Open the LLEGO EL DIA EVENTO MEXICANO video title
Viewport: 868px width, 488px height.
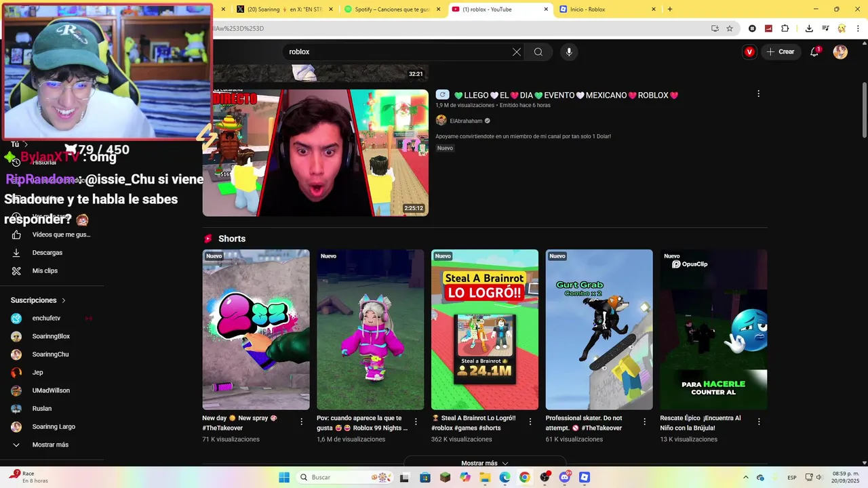click(566, 96)
